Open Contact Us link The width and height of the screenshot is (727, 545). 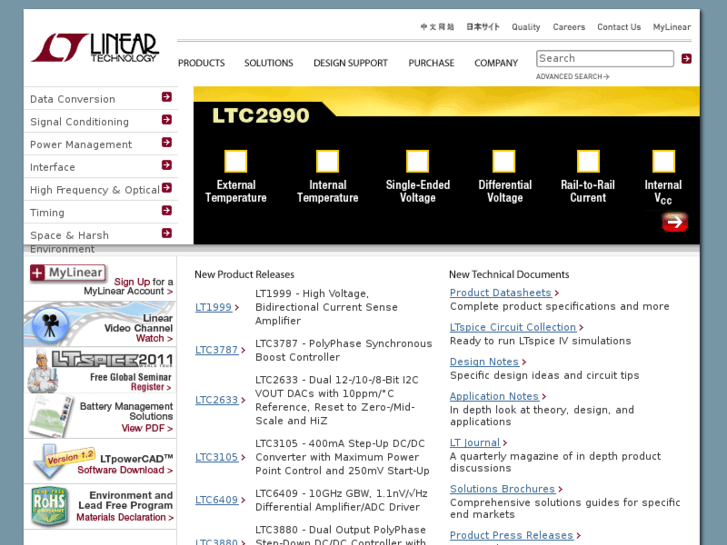click(x=619, y=27)
